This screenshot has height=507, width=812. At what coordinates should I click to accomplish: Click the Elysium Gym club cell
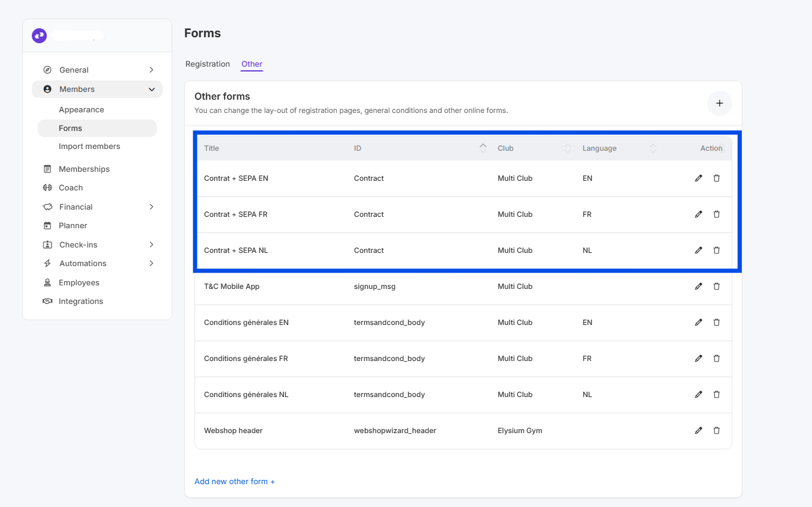coord(520,431)
